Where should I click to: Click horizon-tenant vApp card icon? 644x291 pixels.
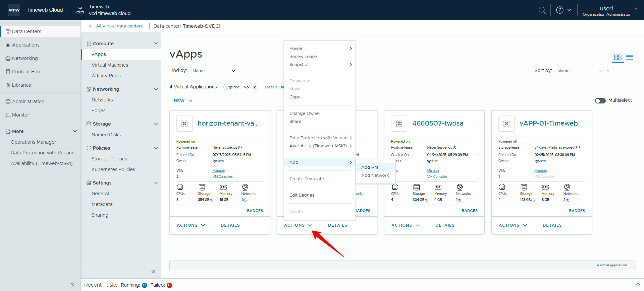point(184,124)
